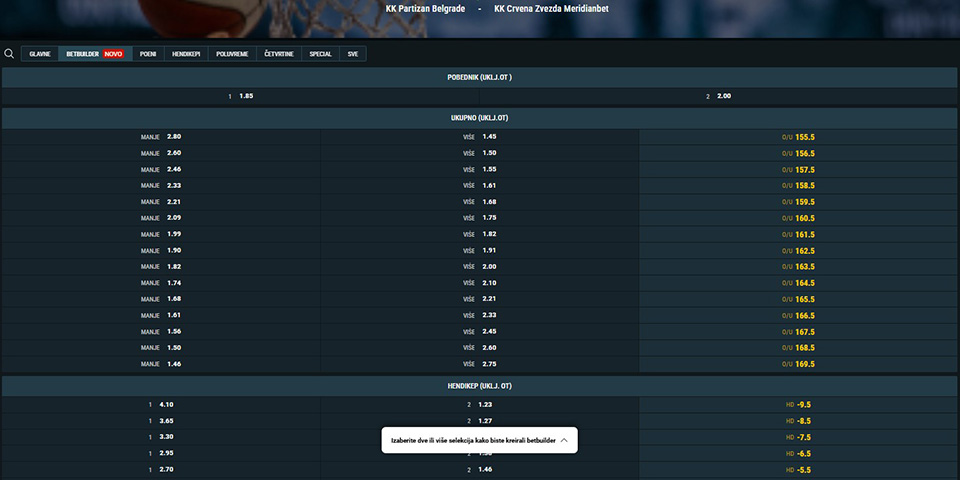Select the HENDIKEPI tab
Screen dimensions: 960x480
point(186,54)
